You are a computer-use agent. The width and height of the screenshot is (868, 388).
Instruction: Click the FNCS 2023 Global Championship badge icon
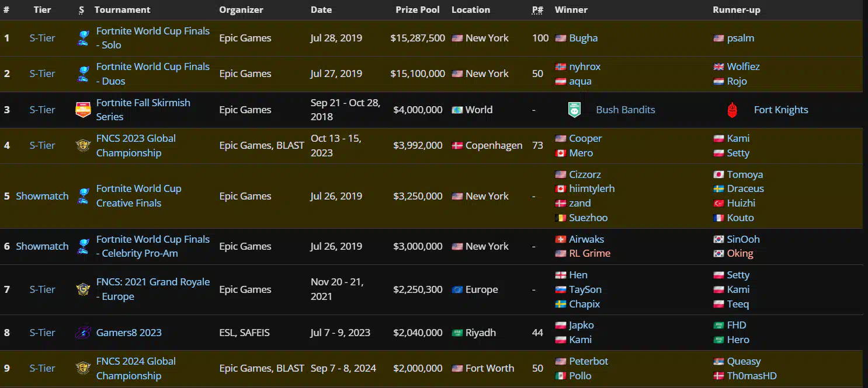(83, 145)
